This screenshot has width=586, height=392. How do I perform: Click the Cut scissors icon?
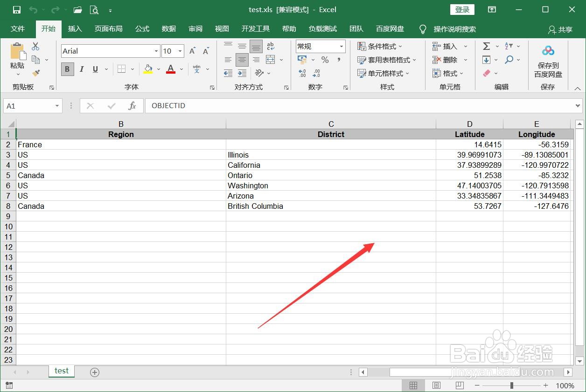pos(35,46)
